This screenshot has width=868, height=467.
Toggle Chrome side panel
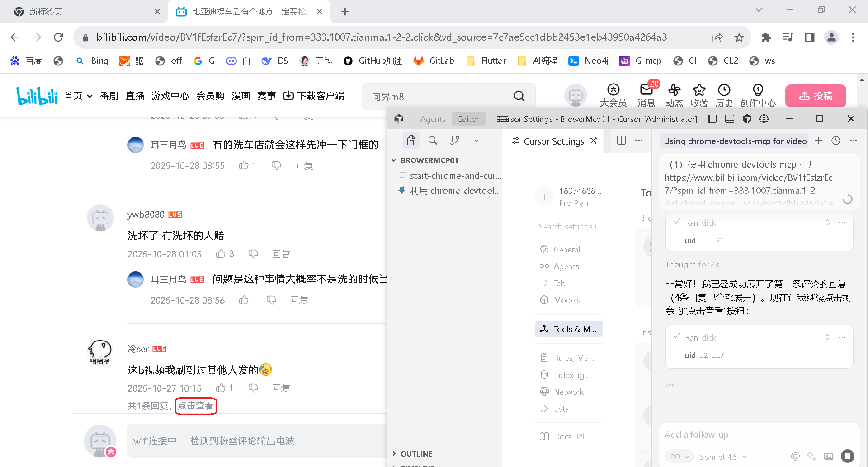810,37
